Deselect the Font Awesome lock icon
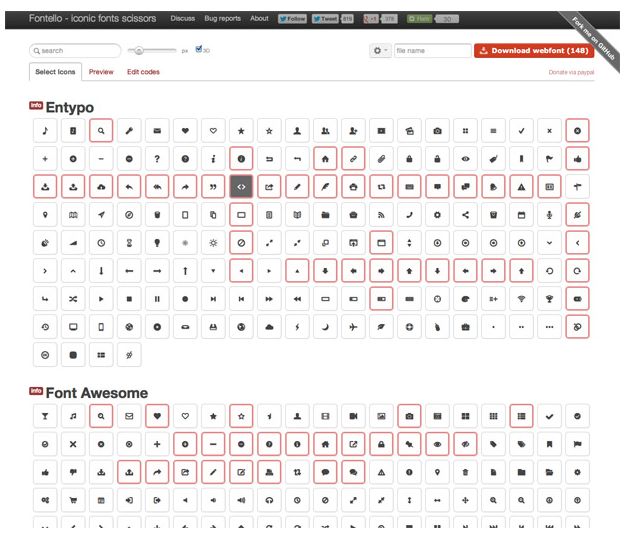This screenshot has height=554, width=631. click(381, 444)
